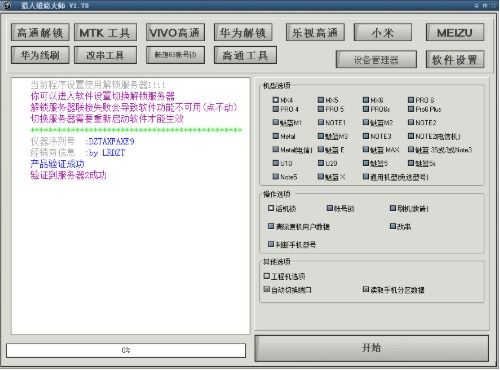Open the 高通工具 button
The image size is (500, 370).
pos(245,55)
